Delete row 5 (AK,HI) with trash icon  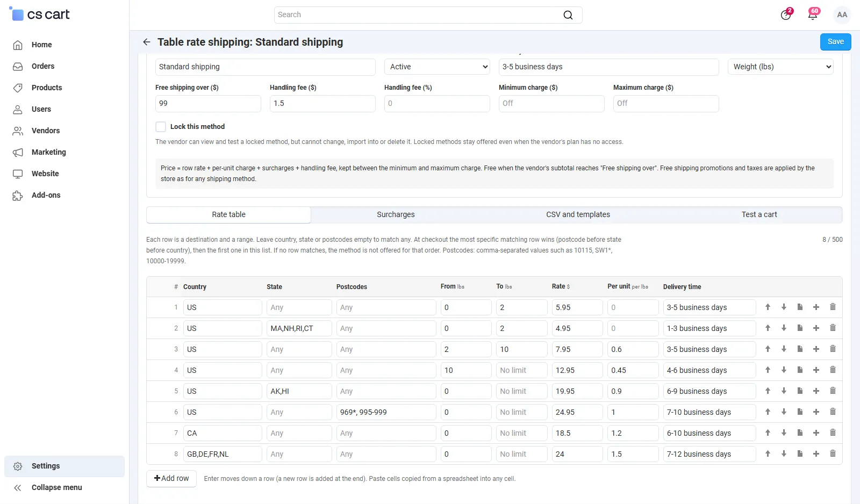coord(833,391)
